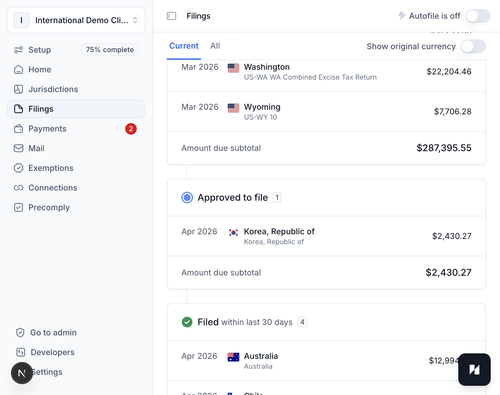Click the Mail envelope icon
Image resolution: width=500 pixels, height=395 pixels.
click(x=18, y=148)
